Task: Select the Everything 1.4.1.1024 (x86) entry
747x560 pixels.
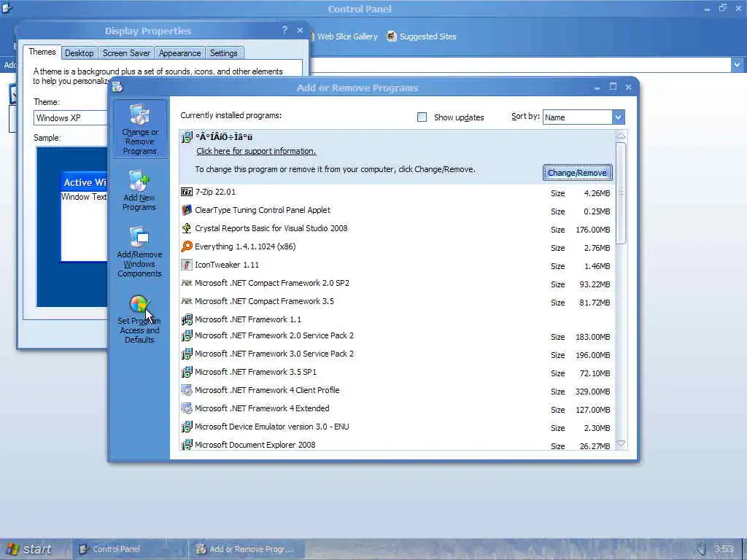Action: pyautogui.click(x=396, y=246)
